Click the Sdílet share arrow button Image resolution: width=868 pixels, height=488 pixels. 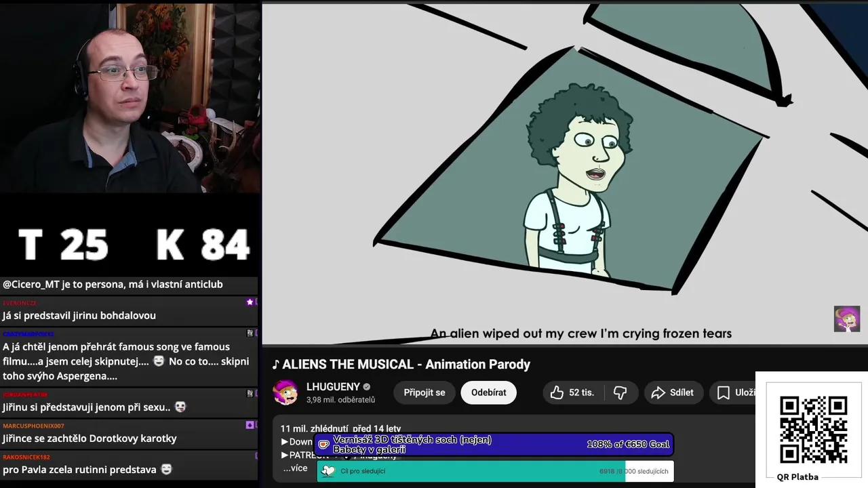click(673, 392)
